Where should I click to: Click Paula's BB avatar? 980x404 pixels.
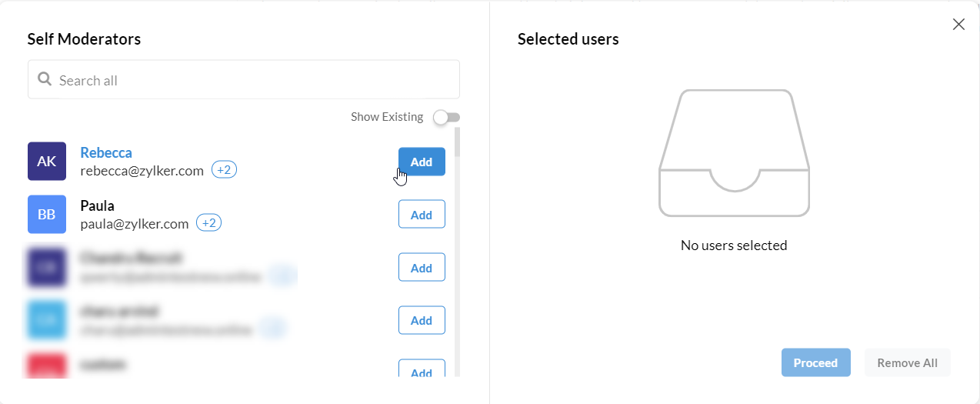coord(47,215)
